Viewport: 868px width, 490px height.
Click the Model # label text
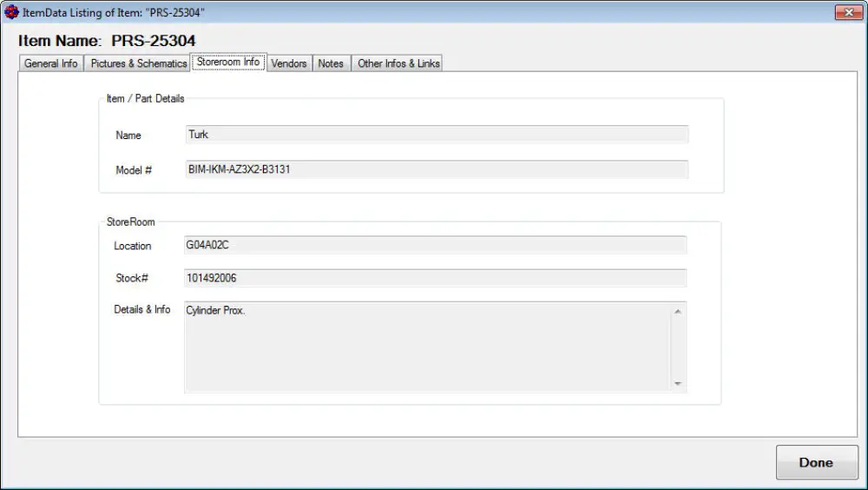(x=134, y=170)
